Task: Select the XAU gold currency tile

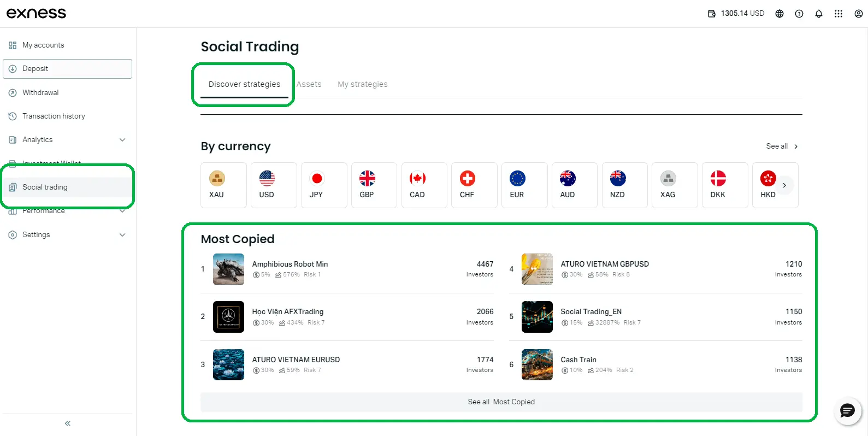Action: [x=223, y=185]
